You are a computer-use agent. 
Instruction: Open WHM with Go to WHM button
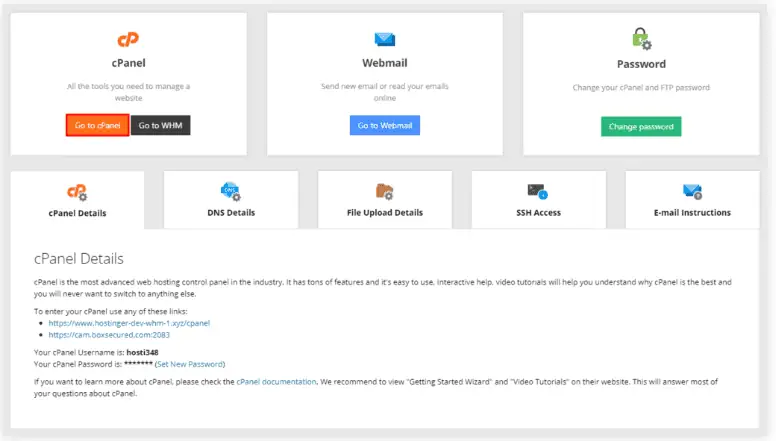point(160,125)
